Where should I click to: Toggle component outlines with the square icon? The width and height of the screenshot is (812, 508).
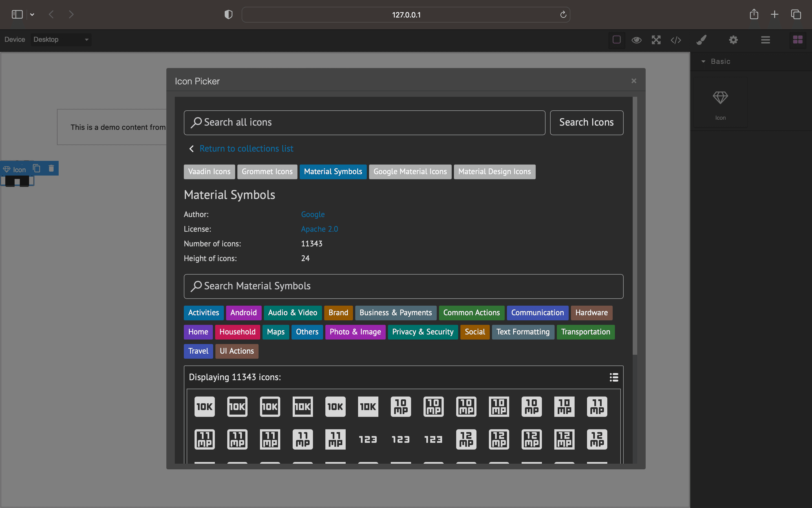click(x=617, y=40)
